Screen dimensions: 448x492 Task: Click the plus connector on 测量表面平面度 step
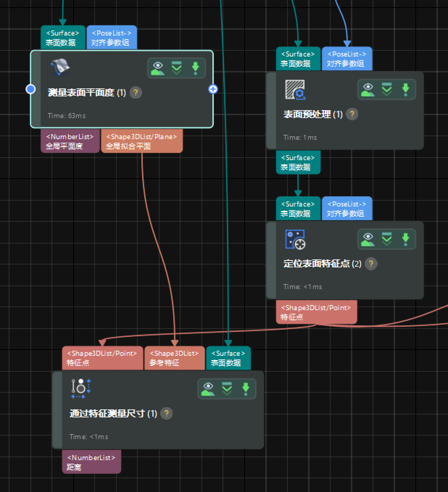[213, 89]
